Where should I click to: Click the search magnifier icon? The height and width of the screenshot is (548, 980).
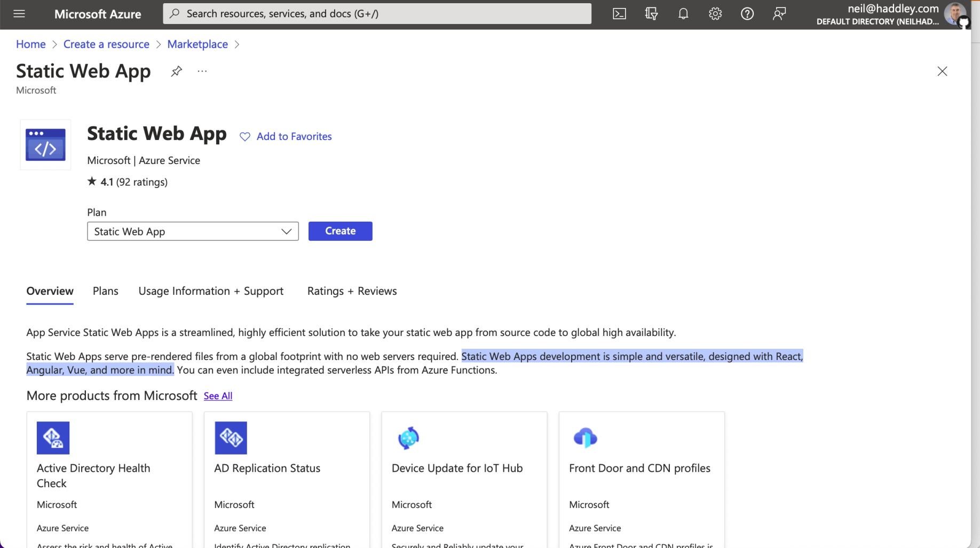coord(175,14)
